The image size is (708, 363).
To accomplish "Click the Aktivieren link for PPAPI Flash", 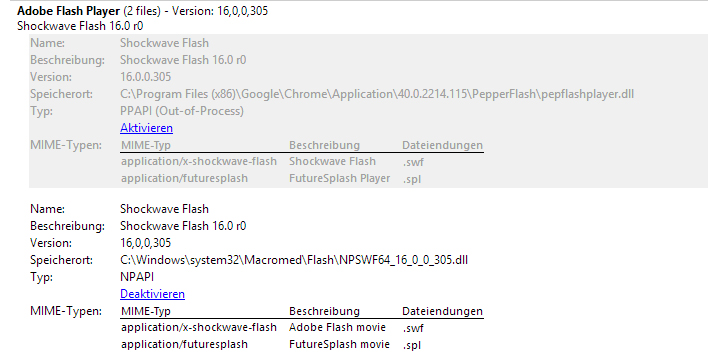I will tap(146, 128).
